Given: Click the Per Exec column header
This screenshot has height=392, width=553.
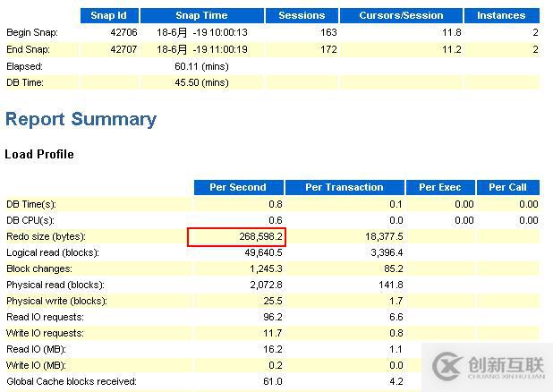Looking at the screenshot, I should tap(440, 187).
